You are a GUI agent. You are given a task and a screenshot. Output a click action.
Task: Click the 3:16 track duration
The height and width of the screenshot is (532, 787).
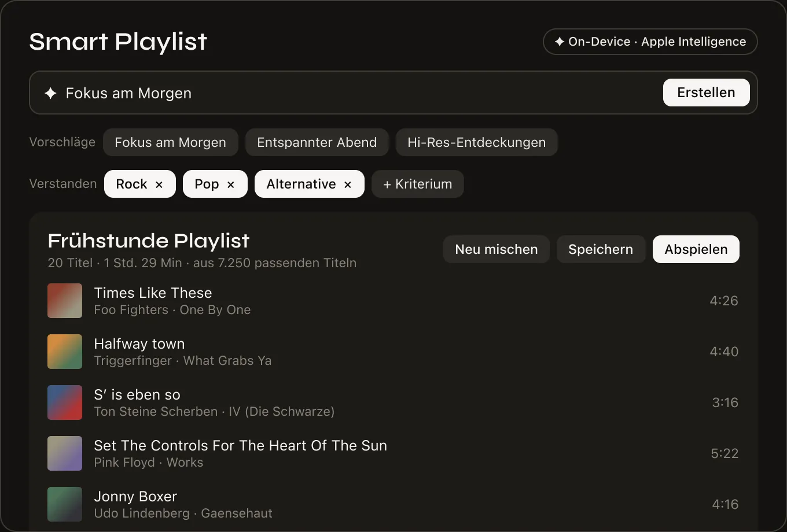coord(725,402)
